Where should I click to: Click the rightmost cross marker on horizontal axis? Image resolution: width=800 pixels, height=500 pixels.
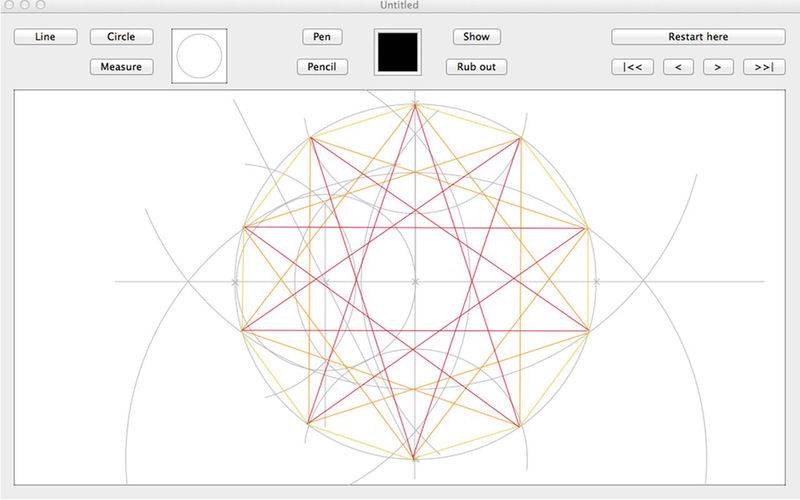coord(596,282)
